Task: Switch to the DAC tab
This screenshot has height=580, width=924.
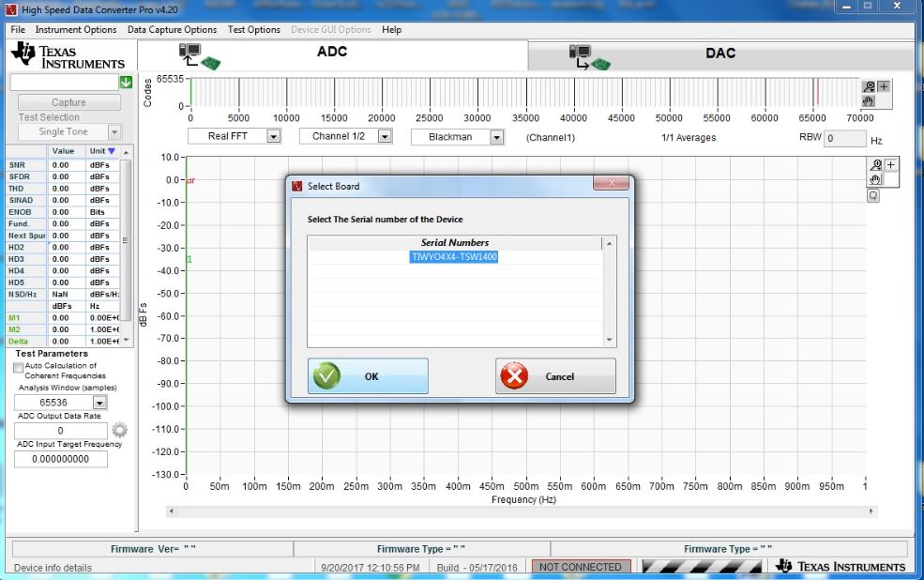Action: [720, 56]
